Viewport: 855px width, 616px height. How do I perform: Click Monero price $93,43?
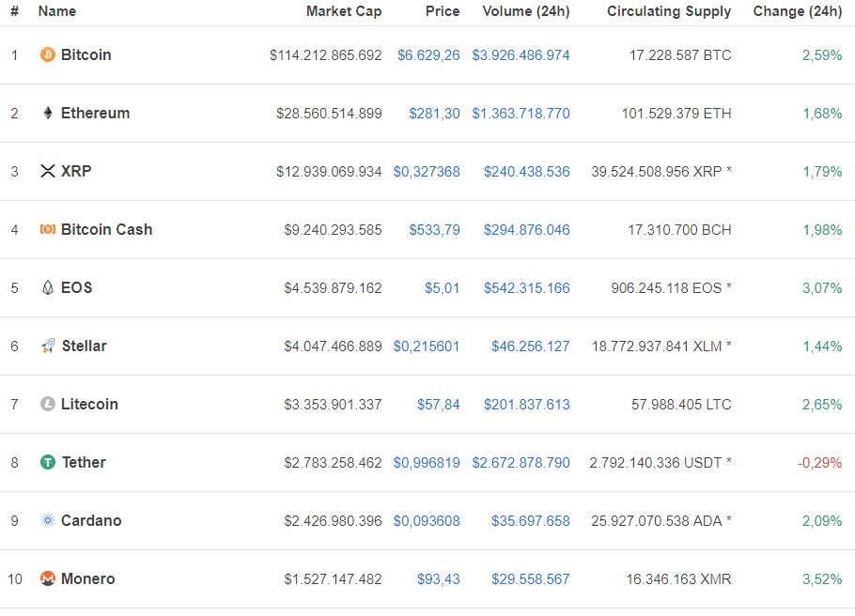pyautogui.click(x=439, y=579)
